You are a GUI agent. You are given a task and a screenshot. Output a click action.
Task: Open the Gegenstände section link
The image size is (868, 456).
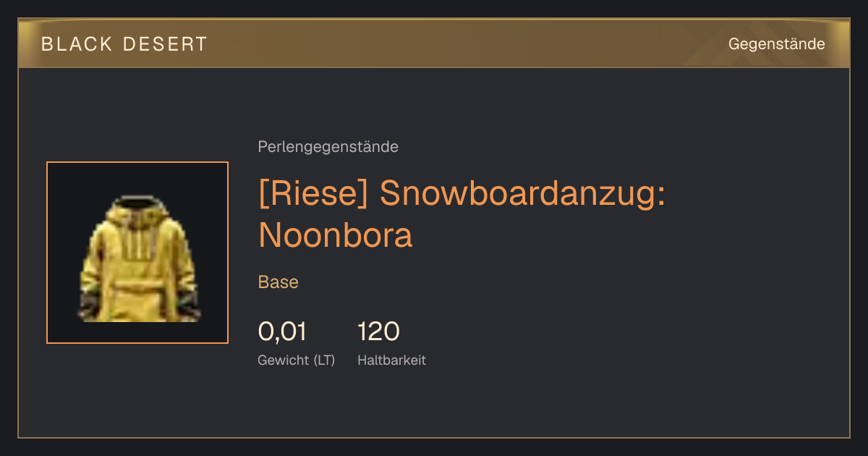coord(776,44)
